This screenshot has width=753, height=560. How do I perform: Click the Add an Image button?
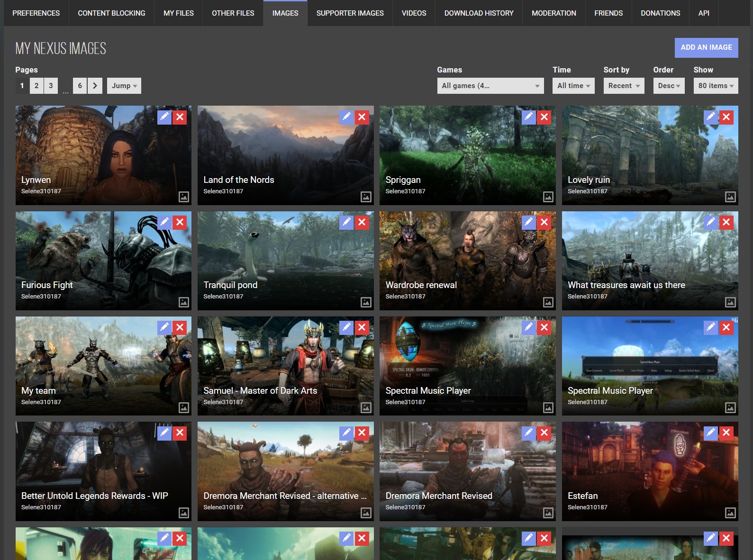click(x=706, y=47)
